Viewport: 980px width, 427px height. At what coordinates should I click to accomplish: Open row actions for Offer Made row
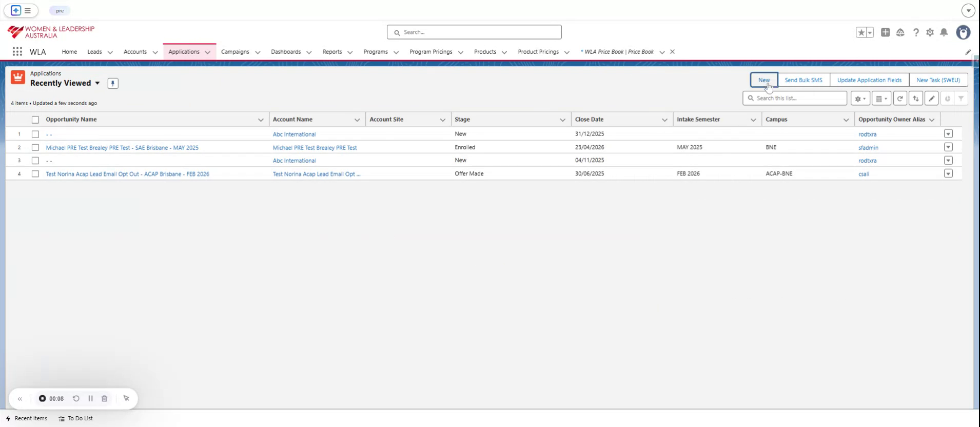(x=948, y=174)
